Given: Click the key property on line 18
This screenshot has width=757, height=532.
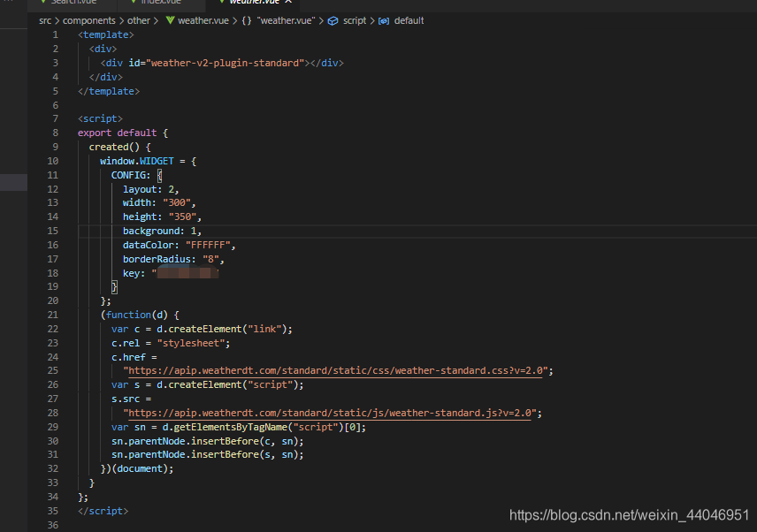Looking at the screenshot, I should coord(131,273).
